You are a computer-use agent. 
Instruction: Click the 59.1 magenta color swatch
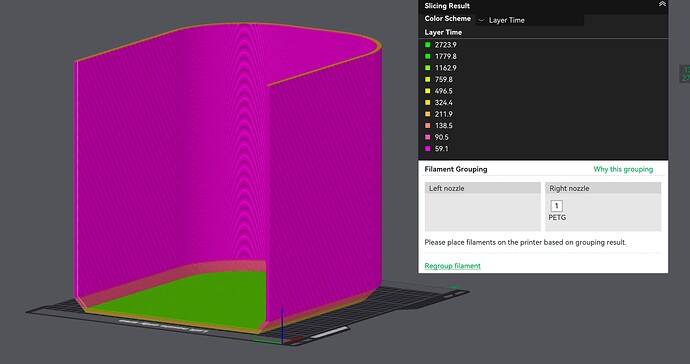click(x=427, y=149)
